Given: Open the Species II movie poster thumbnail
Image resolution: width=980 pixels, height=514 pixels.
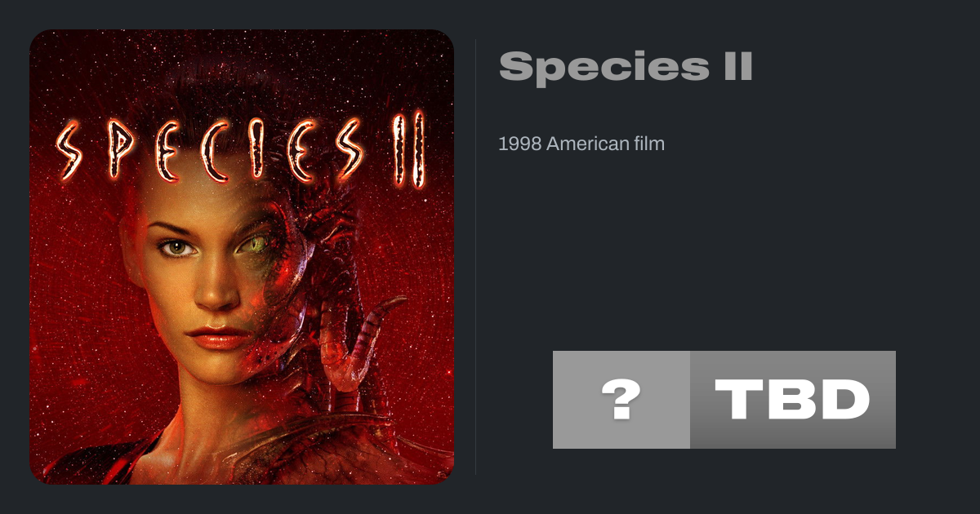Looking at the screenshot, I should point(242,257).
